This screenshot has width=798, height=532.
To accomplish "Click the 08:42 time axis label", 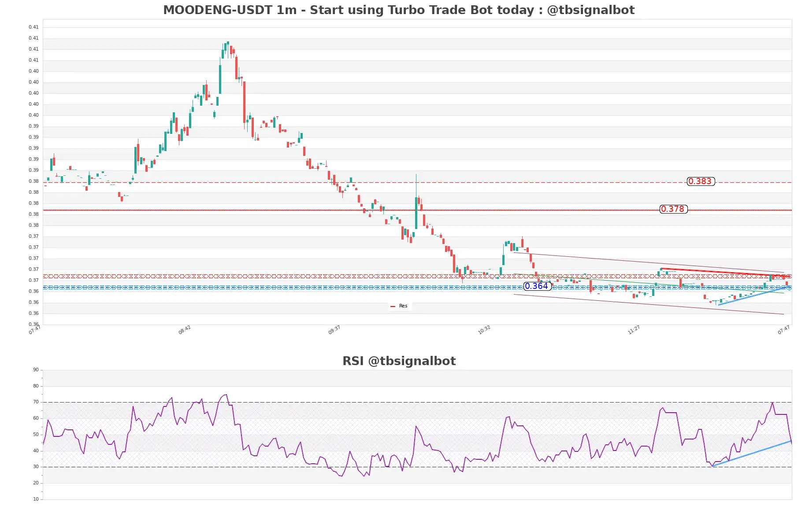I will (x=185, y=330).
